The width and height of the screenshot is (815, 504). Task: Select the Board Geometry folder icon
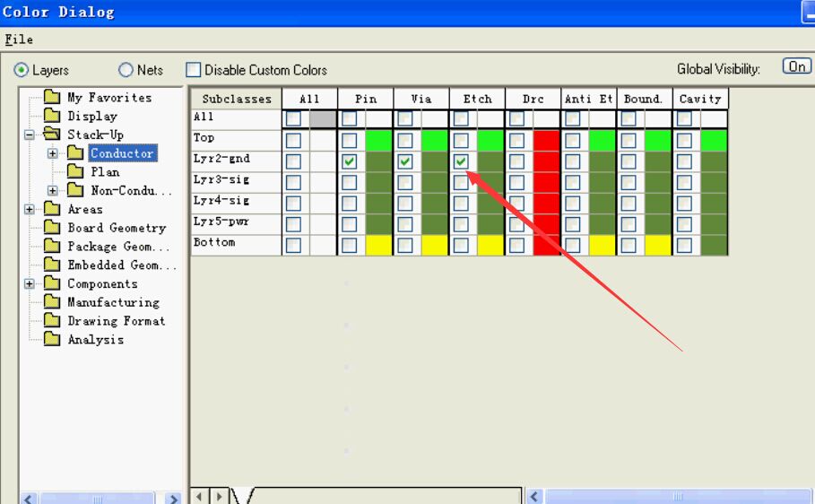click(52, 227)
